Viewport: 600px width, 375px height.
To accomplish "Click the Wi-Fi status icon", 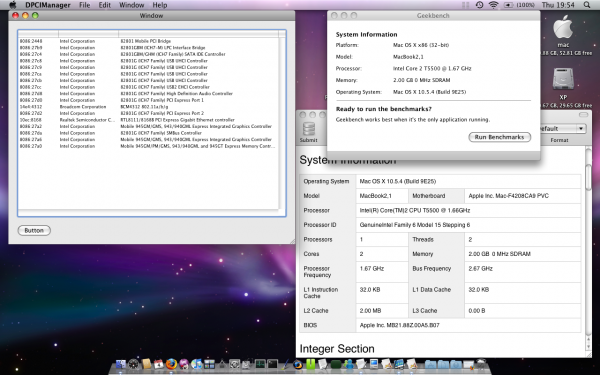I will point(494,5).
